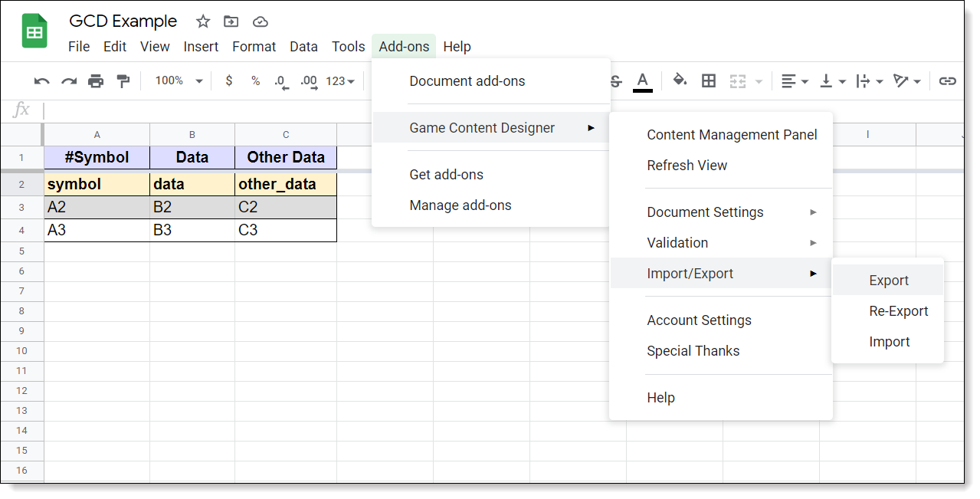Open Special Thanks menu entry
The image size is (980, 499).
693,351
